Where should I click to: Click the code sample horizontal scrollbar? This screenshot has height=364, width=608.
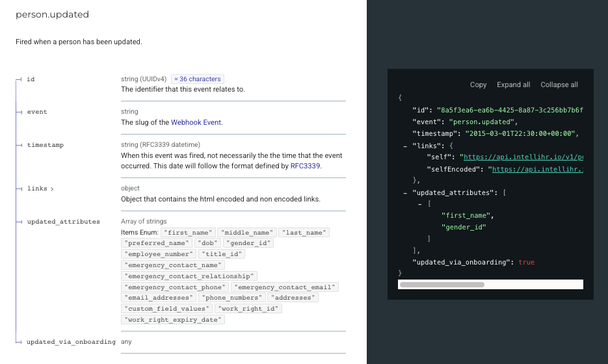point(442,285)
